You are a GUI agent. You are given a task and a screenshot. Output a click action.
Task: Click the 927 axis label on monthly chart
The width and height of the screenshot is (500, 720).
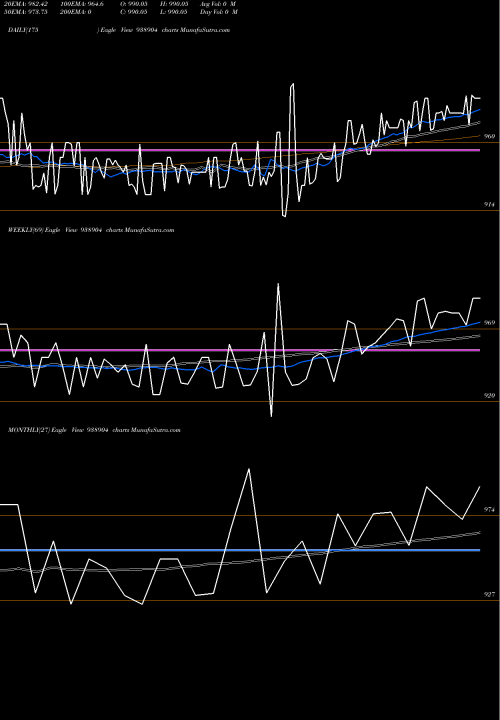(489, 594)
